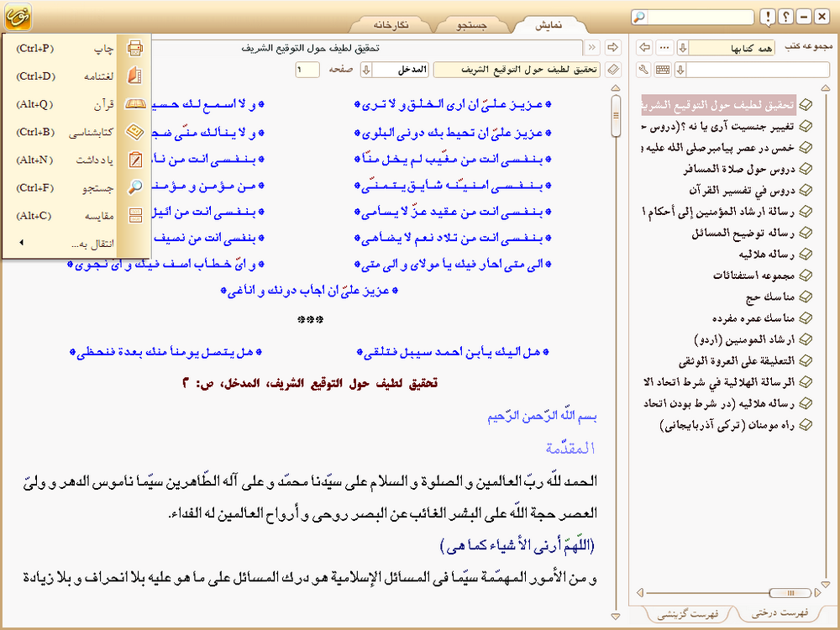Click the exclamation info button
Screen dimensions: 840x630
coord(768,17)
